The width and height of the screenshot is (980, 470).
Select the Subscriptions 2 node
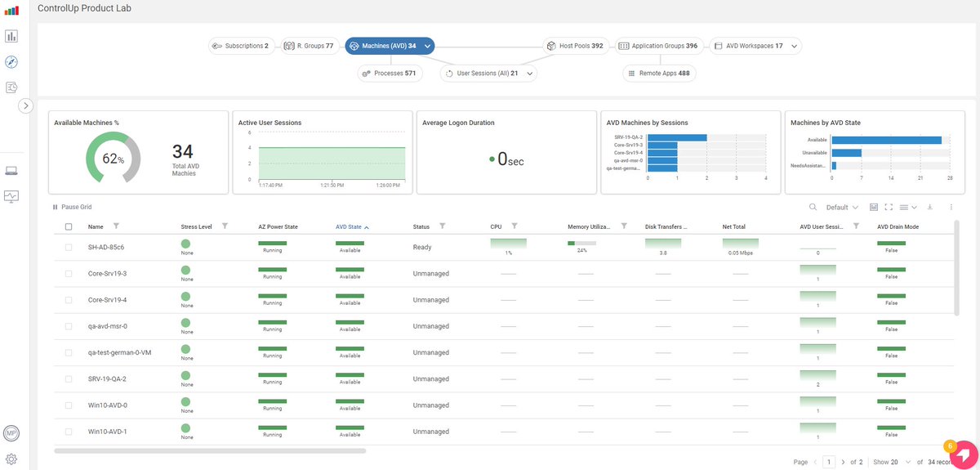241,46
